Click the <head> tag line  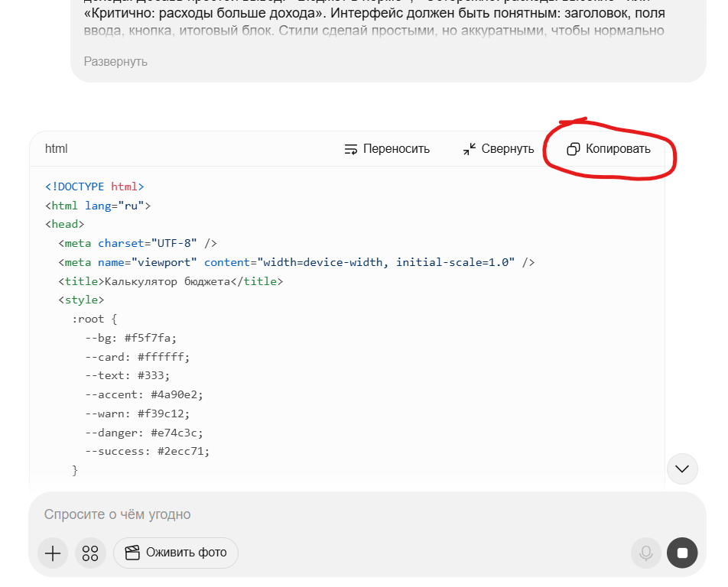pos(64,224)
